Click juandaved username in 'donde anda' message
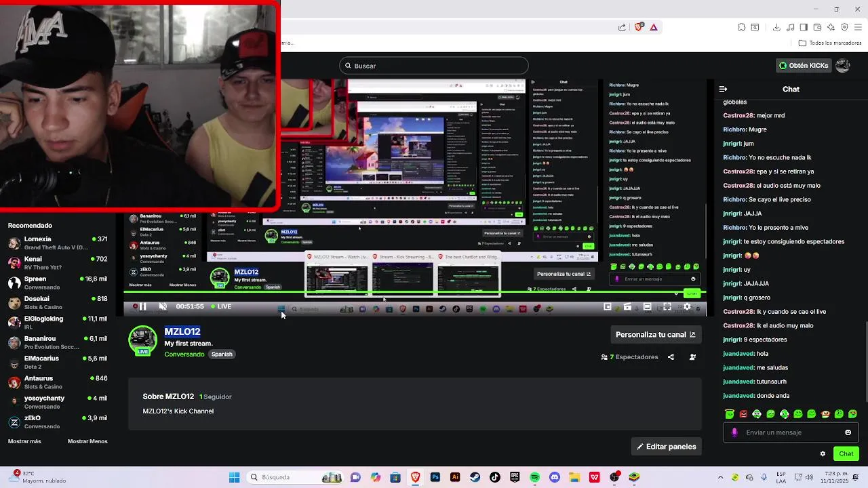 click(738, 396)
